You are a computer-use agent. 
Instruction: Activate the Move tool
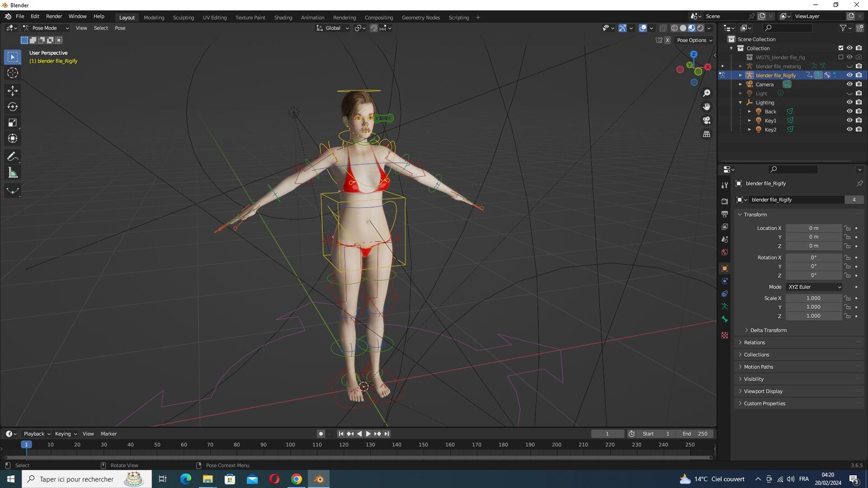(12, 91)
